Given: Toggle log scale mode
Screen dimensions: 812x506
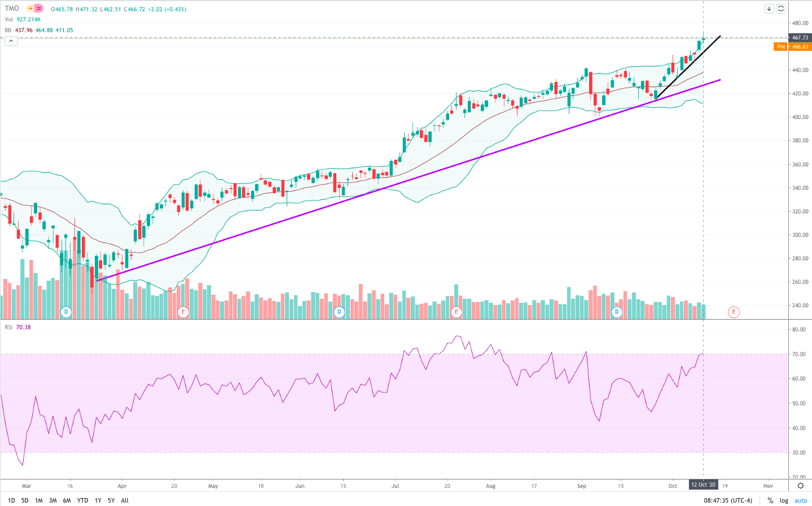Looking at the screenshot, I should tap(784, 500).
